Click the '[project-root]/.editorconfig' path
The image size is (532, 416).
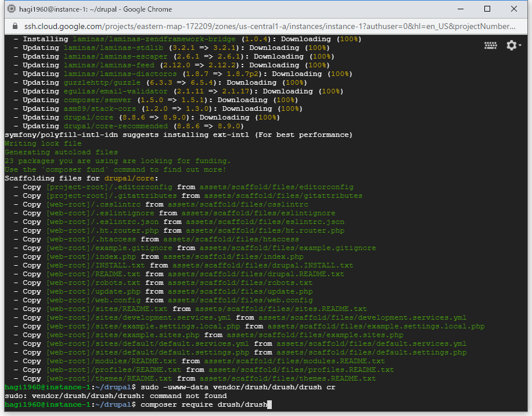coord(109,187)
